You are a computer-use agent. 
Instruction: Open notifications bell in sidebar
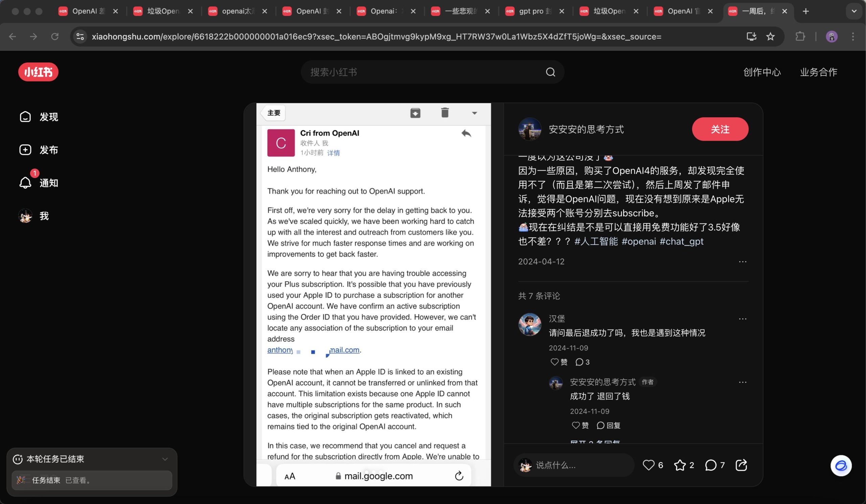(x=25, y=183)
